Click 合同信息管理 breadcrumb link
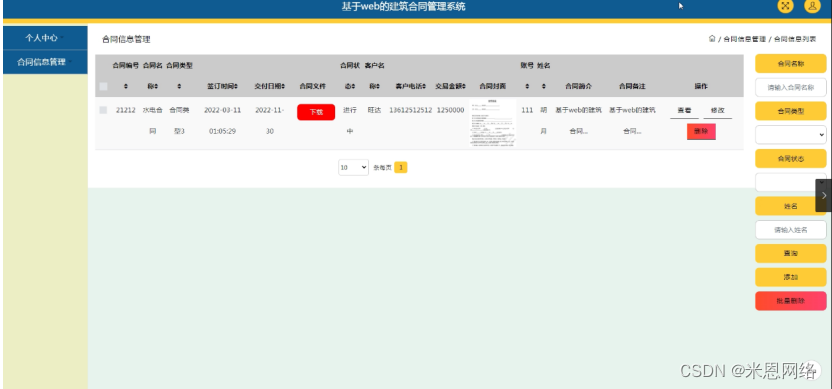Viewport: 832px width, 389px height. click(744, 39)
